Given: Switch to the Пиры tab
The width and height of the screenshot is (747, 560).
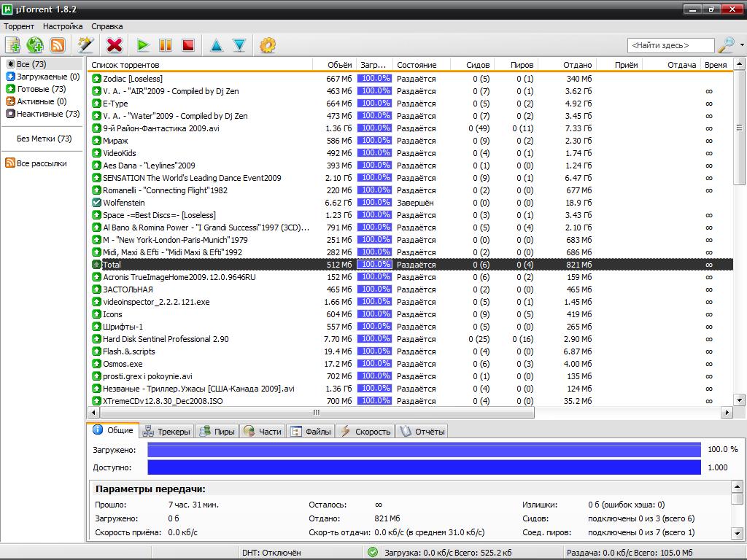Looking at the screenshot, I should click(x=217, y=432).
